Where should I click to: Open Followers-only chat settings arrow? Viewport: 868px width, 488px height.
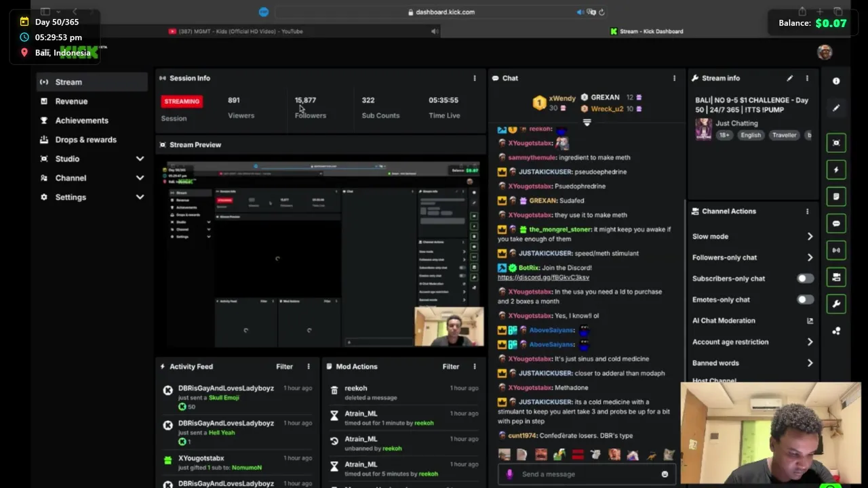pyautogui.click(x=810, y=258)
